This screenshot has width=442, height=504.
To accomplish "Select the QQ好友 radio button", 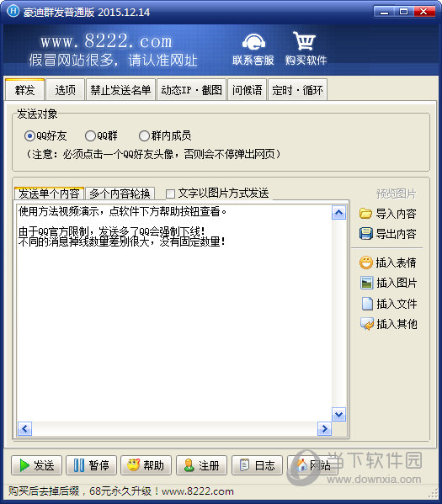I will pos(29,136).
